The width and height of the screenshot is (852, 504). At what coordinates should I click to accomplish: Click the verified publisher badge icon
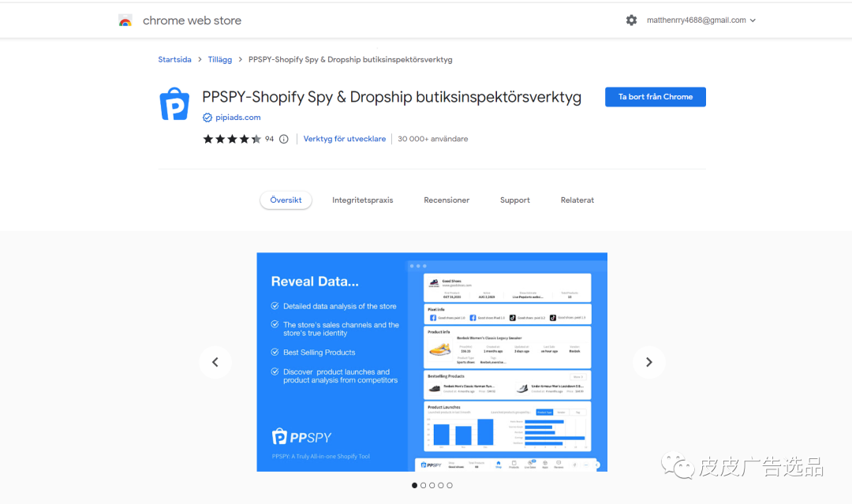[x=207, y=118]
